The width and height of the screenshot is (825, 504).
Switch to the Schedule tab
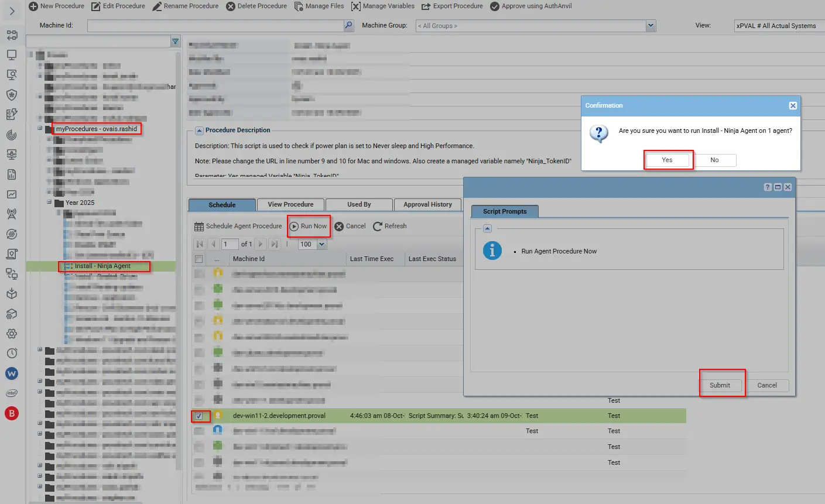[x=222, y=205]
